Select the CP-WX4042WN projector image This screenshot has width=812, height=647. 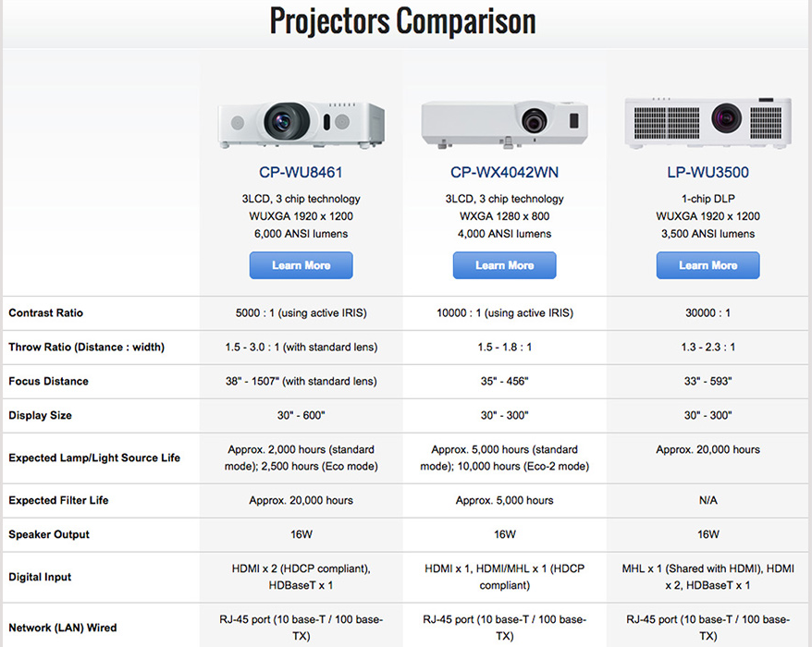tap(504, 124)
